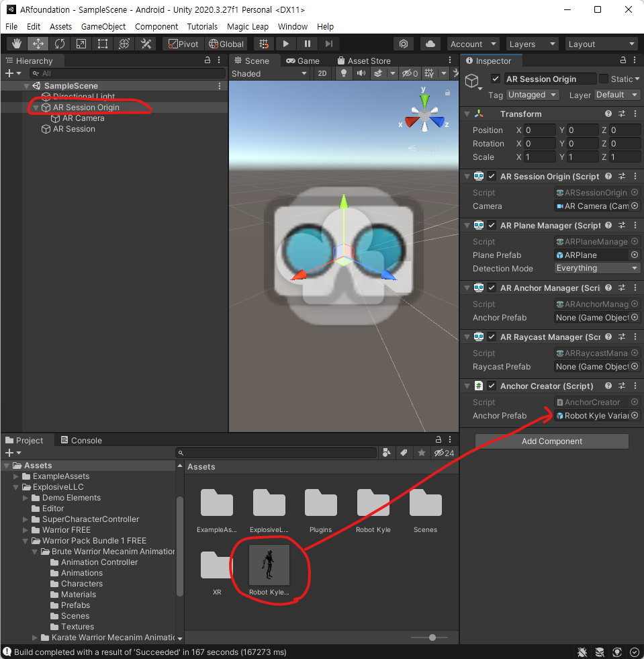
Task: Open the cloud services icon
Action: pyautogui.click(x=430, y=44)
